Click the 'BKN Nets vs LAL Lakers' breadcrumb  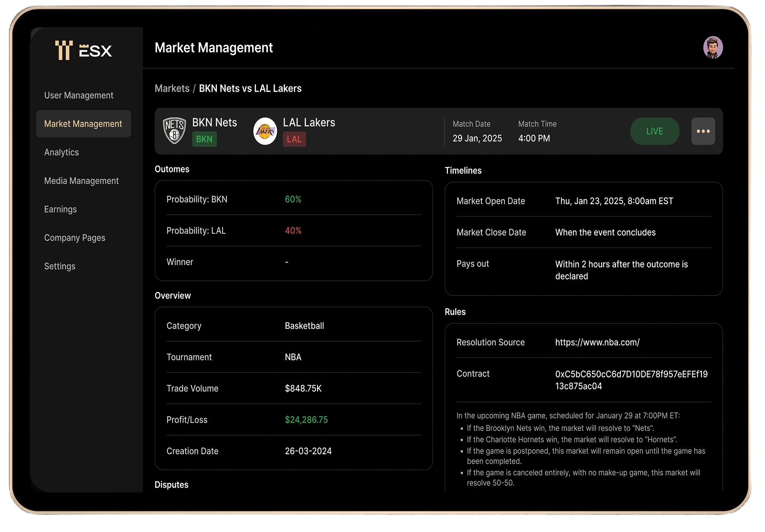pyautogui.click(x=250, y=89)
